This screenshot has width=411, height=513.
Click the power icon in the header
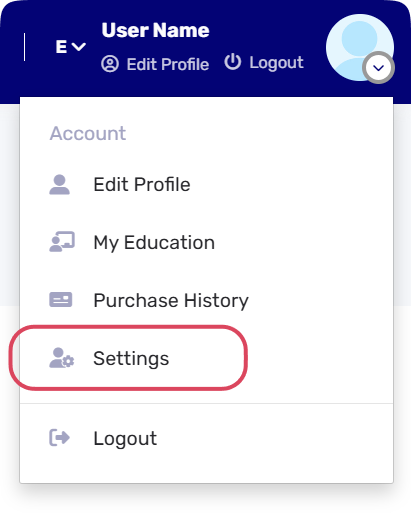[x=233, y=62]
